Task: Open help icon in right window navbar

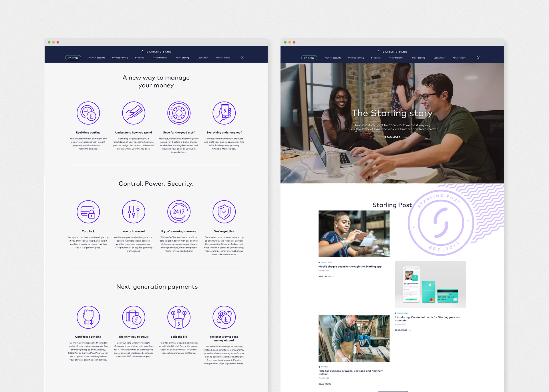Action: 479,57
